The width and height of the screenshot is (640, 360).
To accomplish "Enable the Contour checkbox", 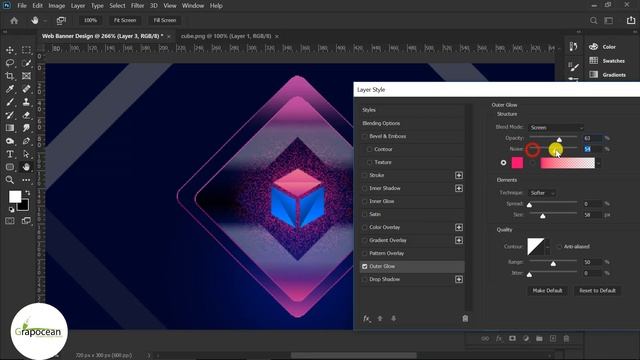I will tap(369, 149).
